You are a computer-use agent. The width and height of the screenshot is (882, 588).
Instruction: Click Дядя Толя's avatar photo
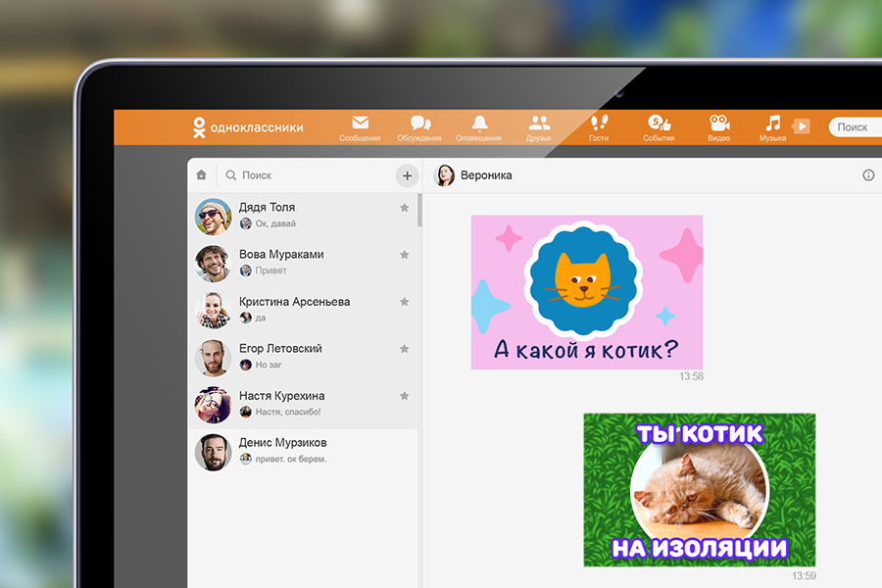214,217
